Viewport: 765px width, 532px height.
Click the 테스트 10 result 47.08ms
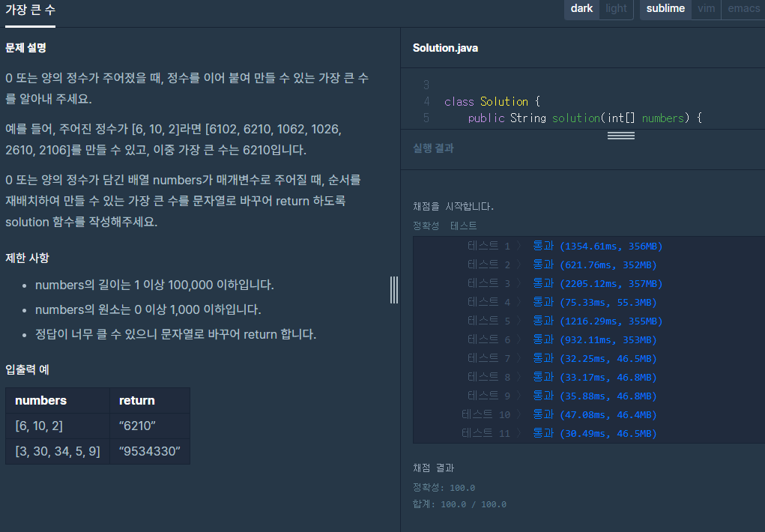click(x=595, y=415)
